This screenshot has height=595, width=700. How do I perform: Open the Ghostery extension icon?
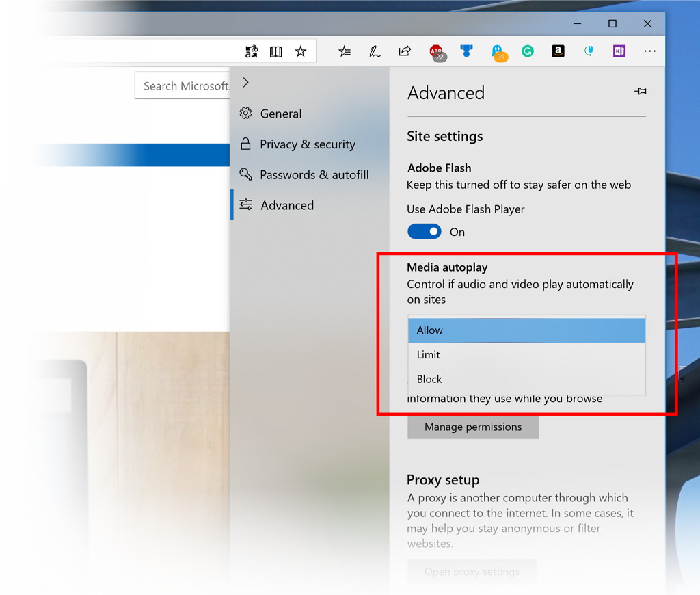pos(498,52)
